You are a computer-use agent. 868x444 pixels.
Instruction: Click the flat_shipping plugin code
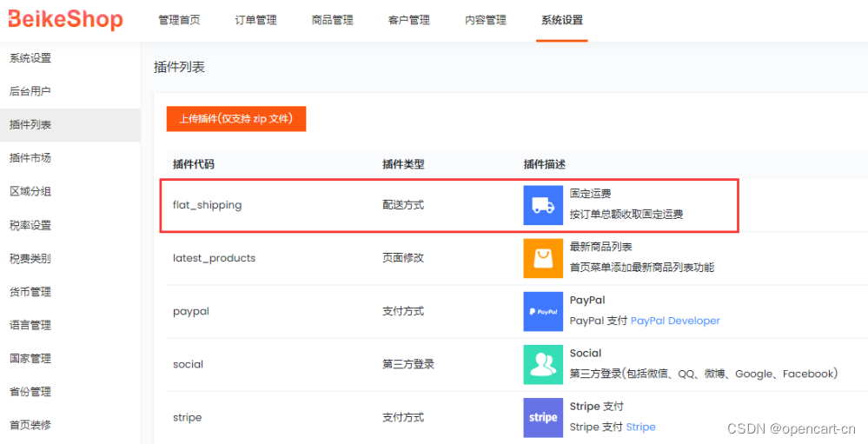pos(208,205)
